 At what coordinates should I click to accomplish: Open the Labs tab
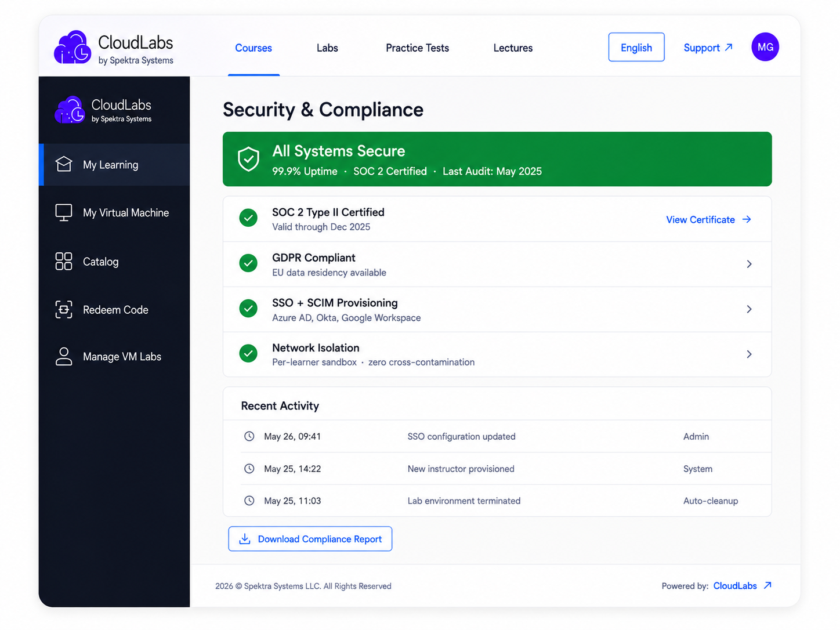pyautogui.click(x=327, y=48)
